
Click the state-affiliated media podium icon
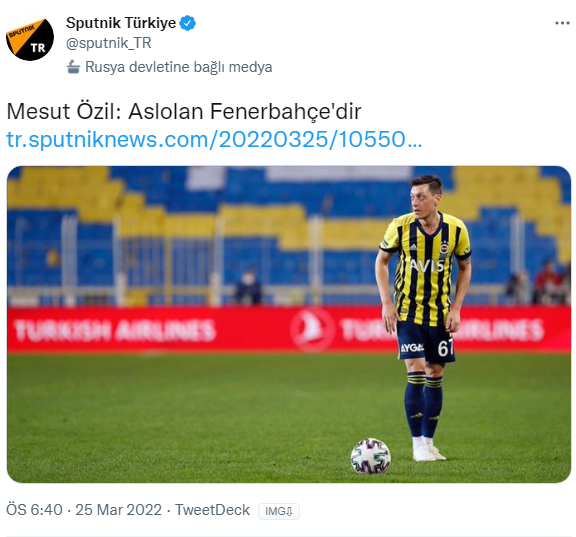73,67
